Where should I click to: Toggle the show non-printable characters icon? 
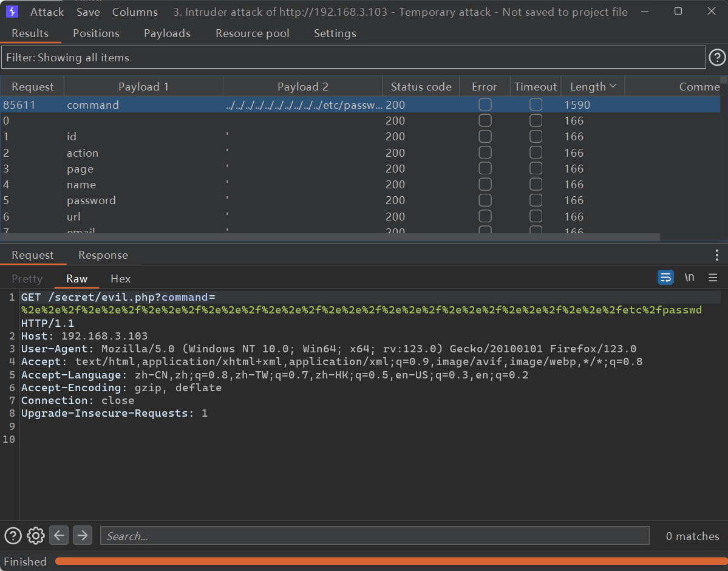[689, 278]
